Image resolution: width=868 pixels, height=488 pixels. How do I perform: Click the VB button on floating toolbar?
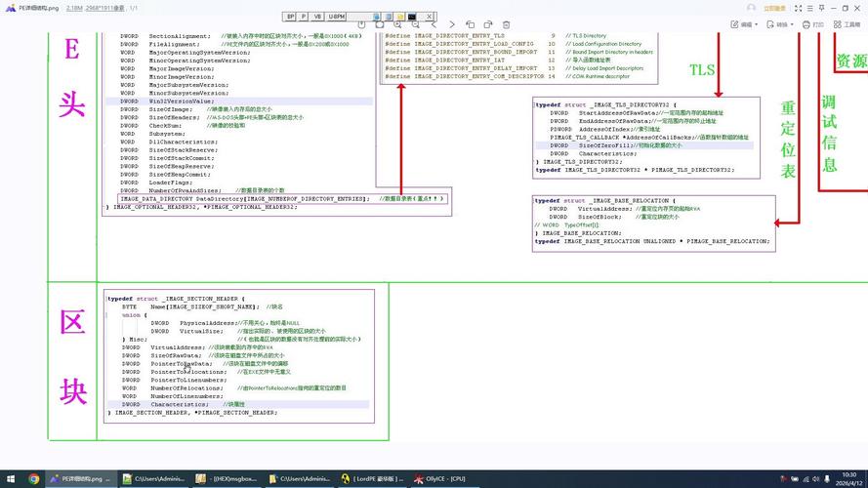(x=317, y=17)
